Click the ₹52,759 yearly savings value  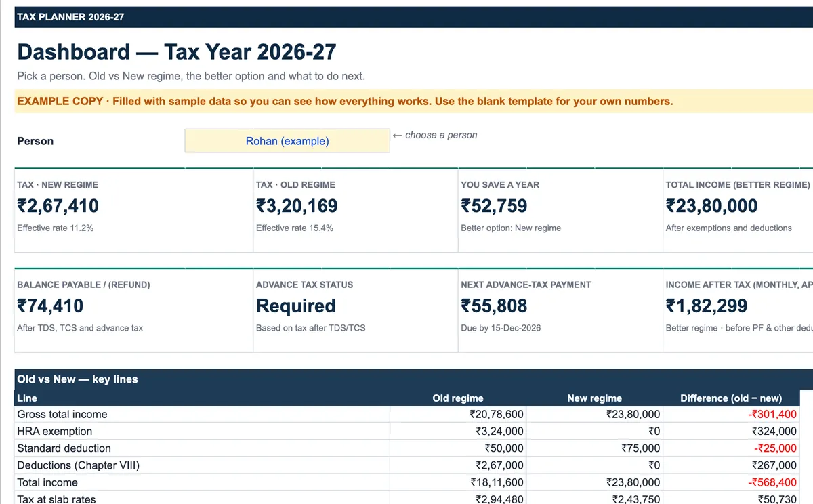coord(494,206)
